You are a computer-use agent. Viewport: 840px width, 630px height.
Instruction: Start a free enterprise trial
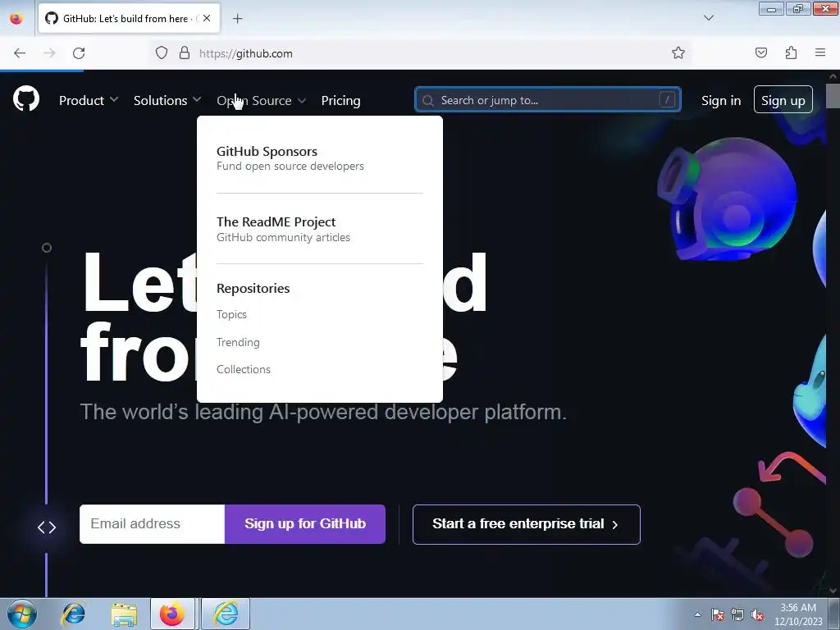coord(526,524)
